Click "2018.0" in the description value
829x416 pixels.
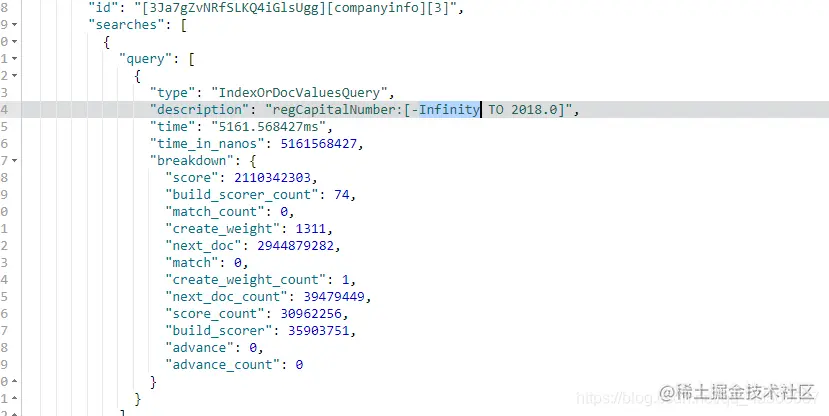[534, 109]
